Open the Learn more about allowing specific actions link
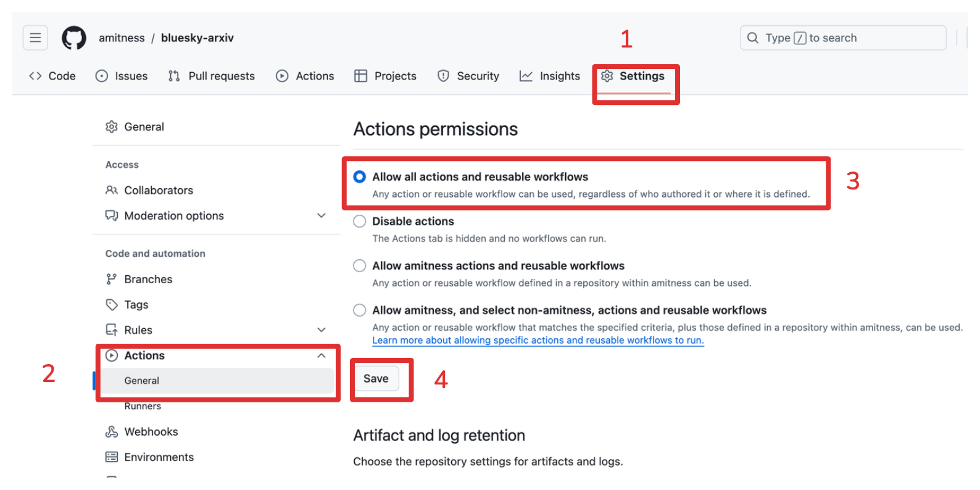The width and height of the screenshot is (980, 490). [538, 340]
